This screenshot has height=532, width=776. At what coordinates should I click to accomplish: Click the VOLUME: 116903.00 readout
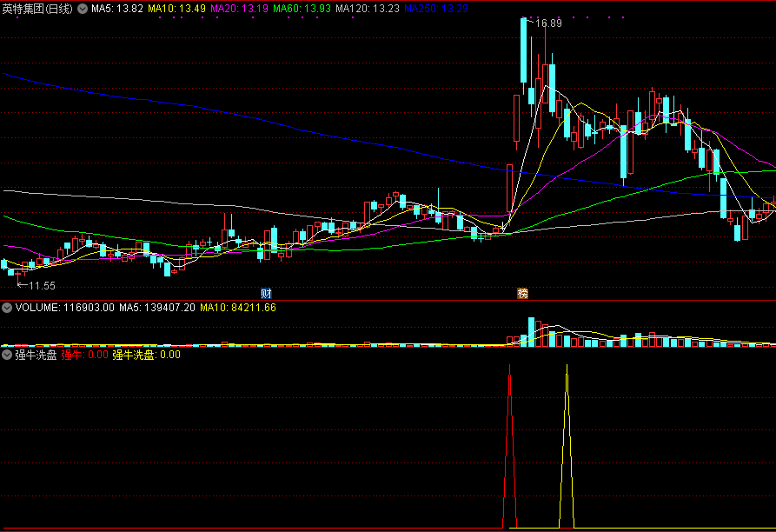(x=65, y=308)
